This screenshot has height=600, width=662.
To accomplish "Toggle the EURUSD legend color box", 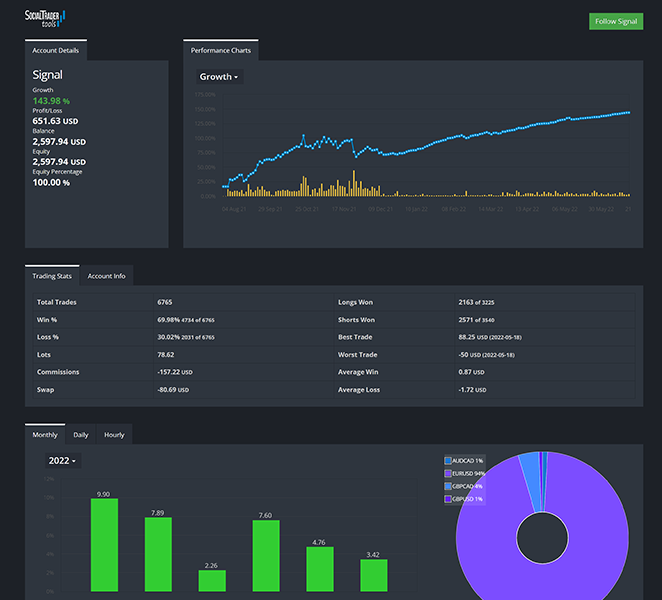I will pyautogui.click(x=448, y=473).
